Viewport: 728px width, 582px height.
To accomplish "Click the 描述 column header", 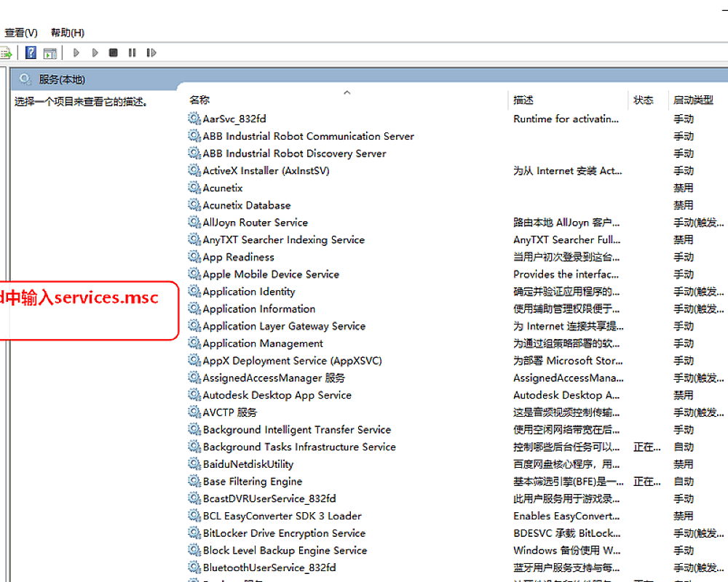I will tap(523, 100).
